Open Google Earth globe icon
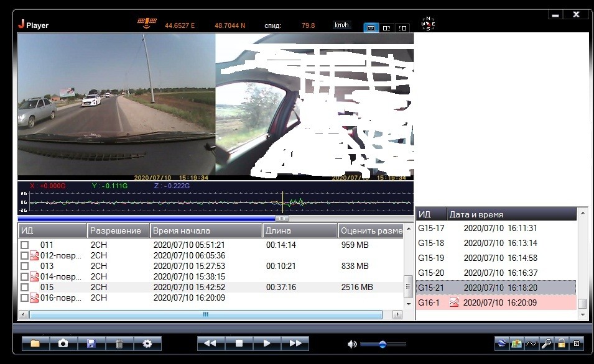 click(501, 344)
